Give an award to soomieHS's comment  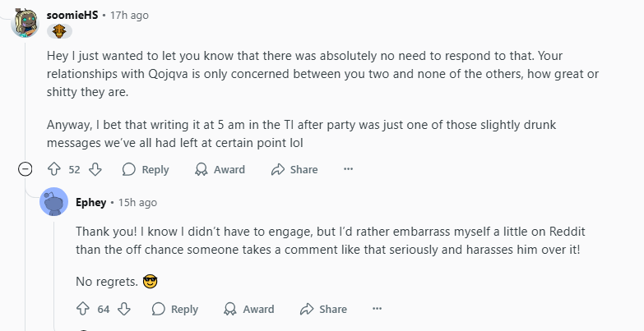(x=220, y=169)
